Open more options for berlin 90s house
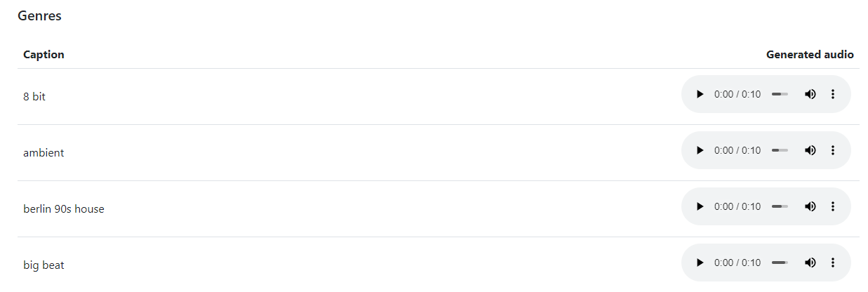868x292 pixels. (x=833, y=206)
